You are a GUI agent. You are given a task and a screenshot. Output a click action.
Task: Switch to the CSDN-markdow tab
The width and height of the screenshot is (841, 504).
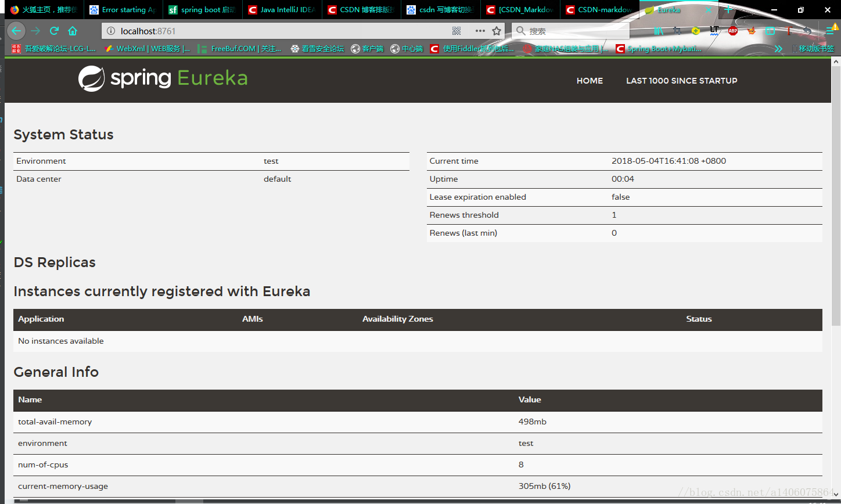pos(599,10)
